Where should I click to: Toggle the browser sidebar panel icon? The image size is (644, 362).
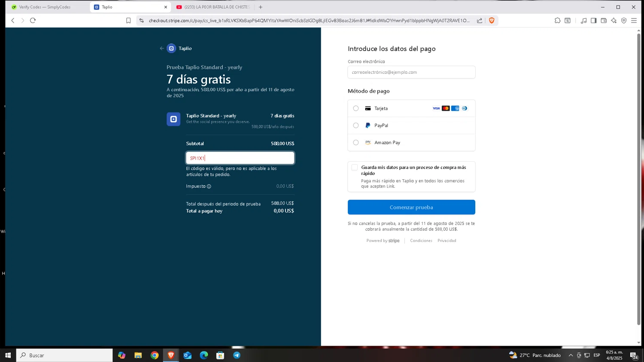point(593,21)
